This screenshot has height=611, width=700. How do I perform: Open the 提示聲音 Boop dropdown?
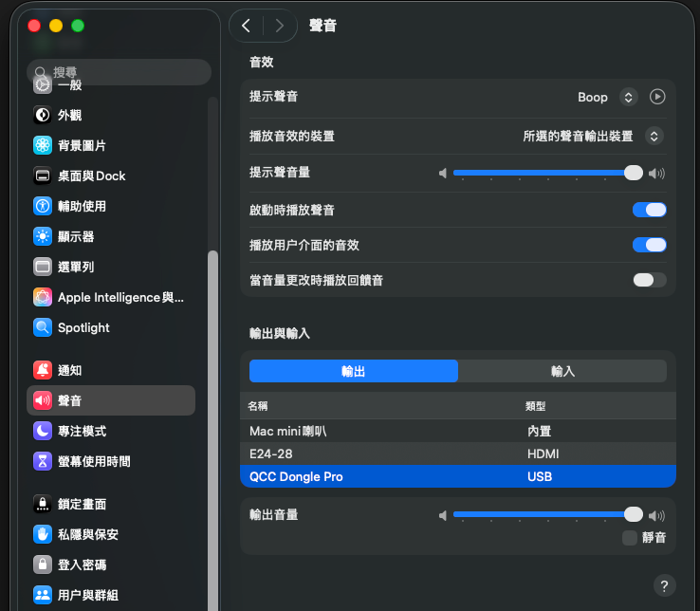click(x=628, y=97)
